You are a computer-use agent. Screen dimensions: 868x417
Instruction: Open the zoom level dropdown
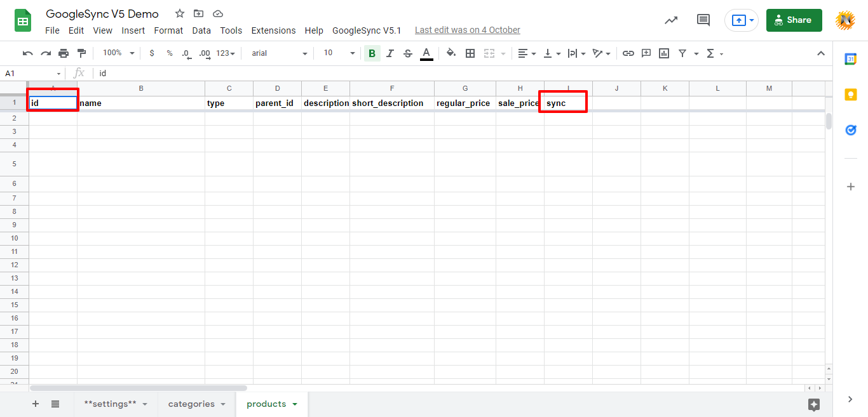pos(117,53)
